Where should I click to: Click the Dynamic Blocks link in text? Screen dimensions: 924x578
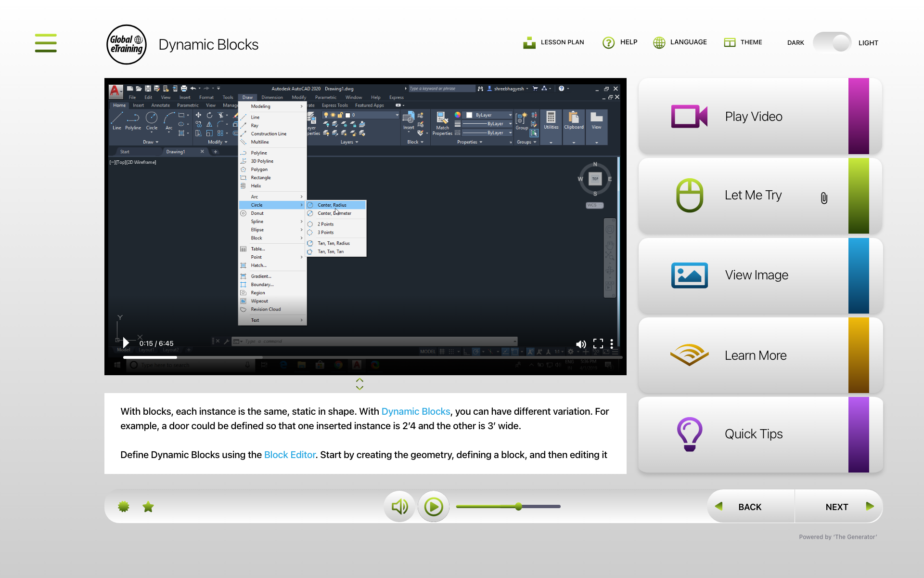coord(414,411)
